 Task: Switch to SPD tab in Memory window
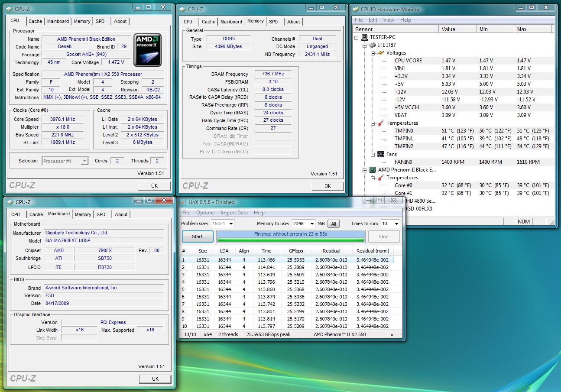(273, 22)
